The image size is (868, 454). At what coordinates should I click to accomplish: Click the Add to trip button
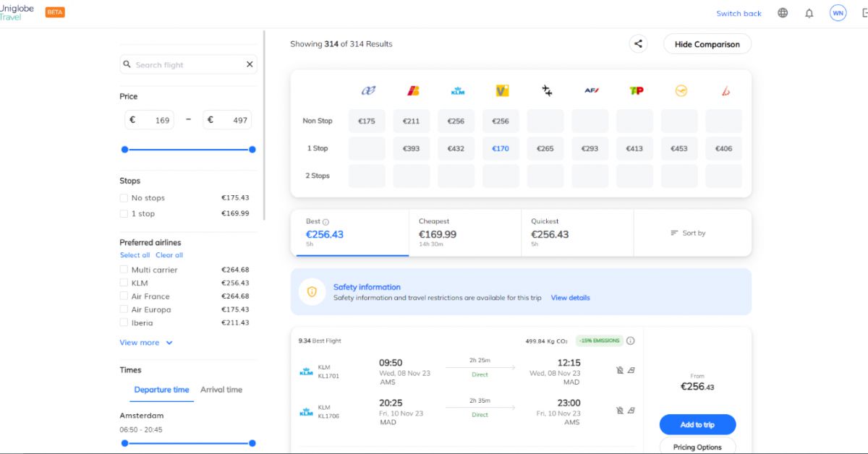coord(697,424)
